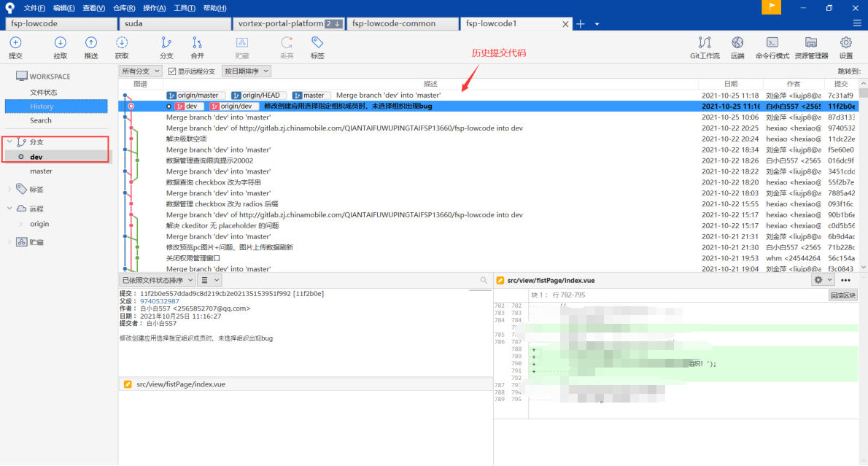The image size is (868, 466).
Task: Select src/view/fistPage/index.vue in file list
Action: coord(306,384)
